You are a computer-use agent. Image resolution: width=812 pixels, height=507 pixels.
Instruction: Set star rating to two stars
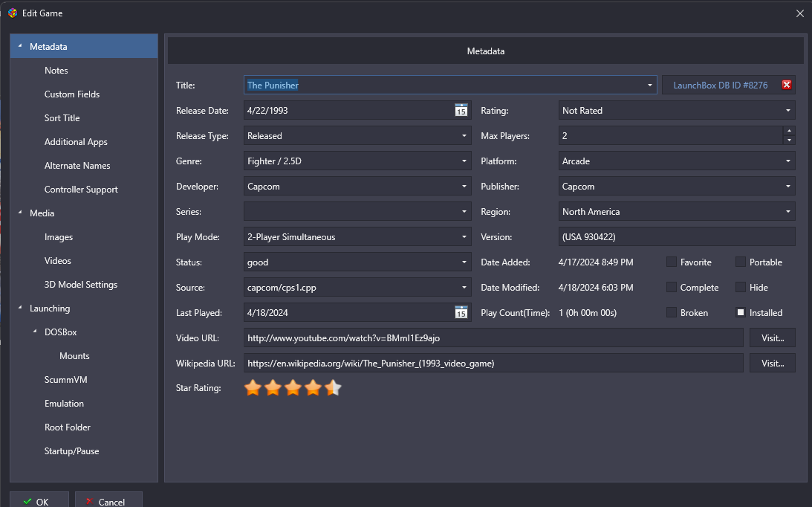tap(273, 388)
